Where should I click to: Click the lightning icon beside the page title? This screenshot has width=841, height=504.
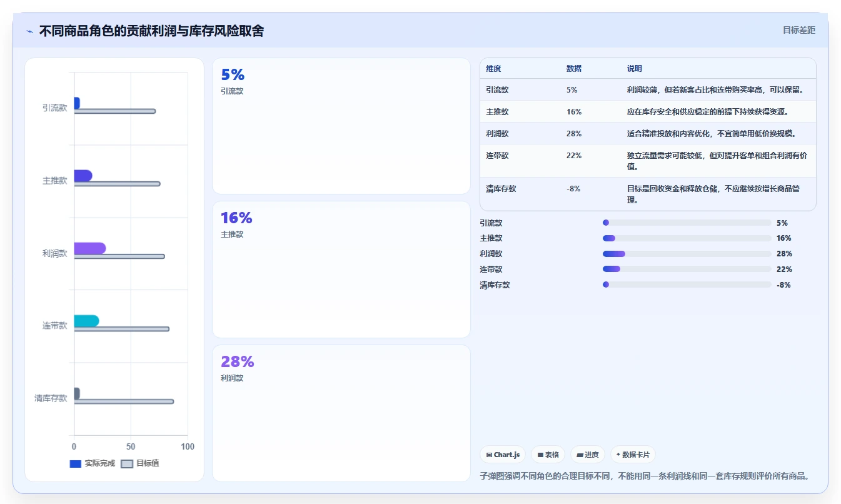(x=30, y=31)
